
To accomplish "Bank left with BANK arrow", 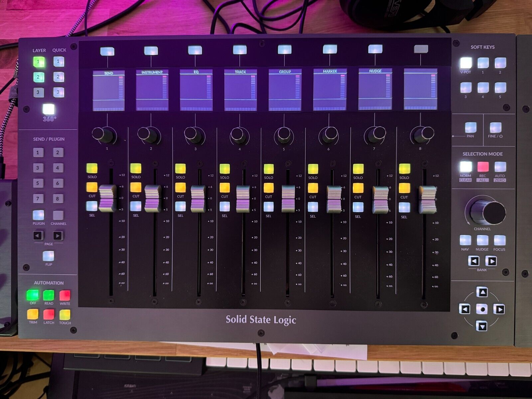I will (473, 261).
